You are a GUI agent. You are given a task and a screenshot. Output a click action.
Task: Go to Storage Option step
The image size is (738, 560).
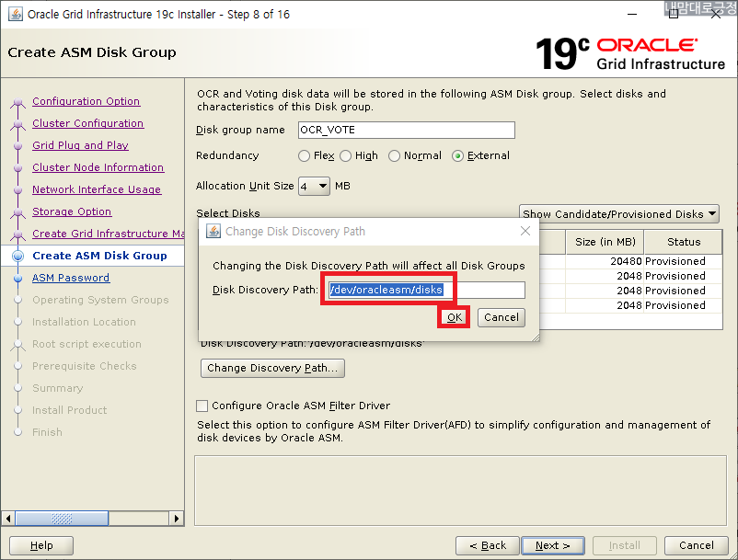tap(72, 211)
